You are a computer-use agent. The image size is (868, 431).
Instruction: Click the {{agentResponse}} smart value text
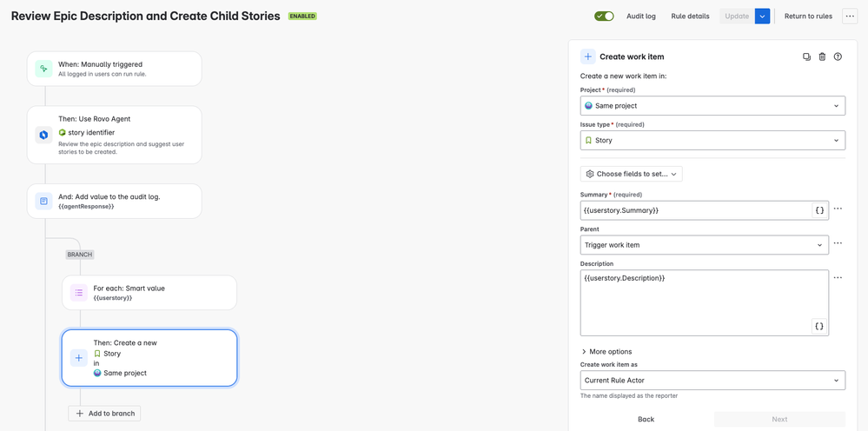point(86,206)
